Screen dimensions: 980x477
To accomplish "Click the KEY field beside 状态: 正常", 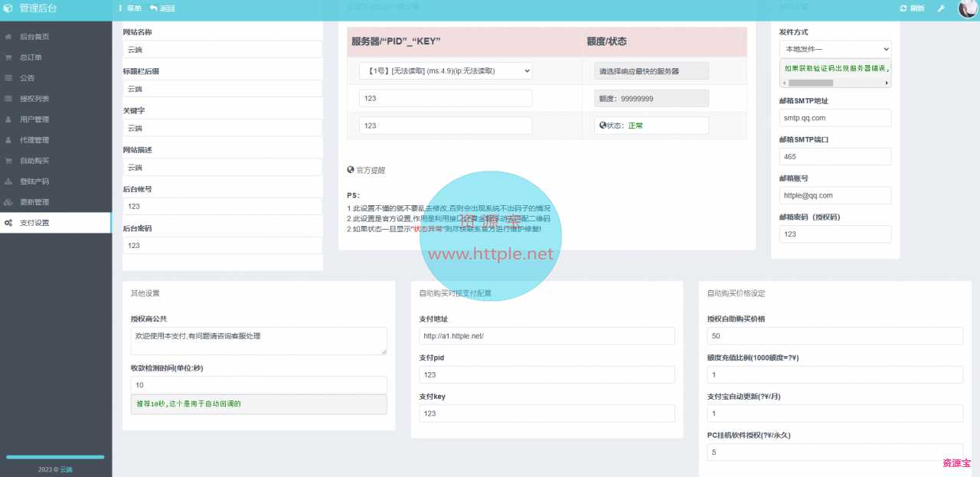I will coord(446,126).
